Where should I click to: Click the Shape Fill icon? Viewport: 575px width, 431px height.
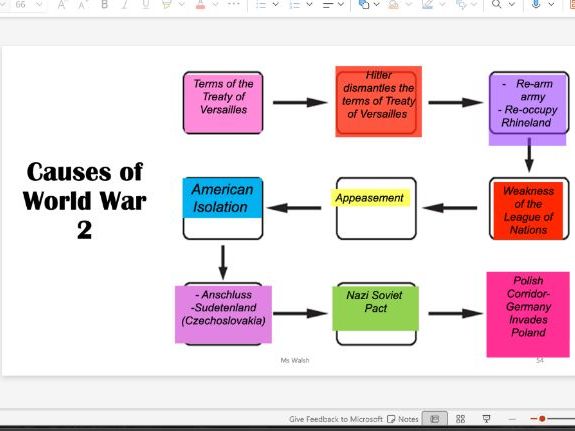click(x=393, y=4)
